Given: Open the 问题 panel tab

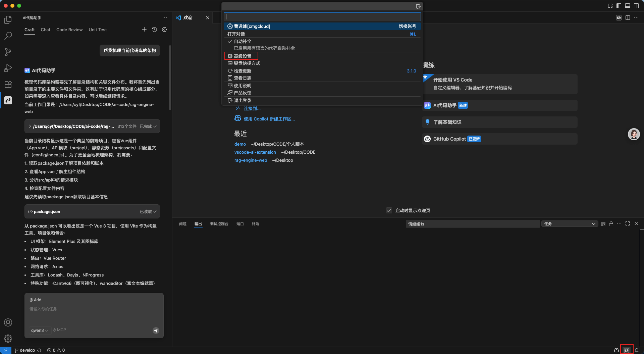Looking at the screenshot, I should tap(183, 224).
